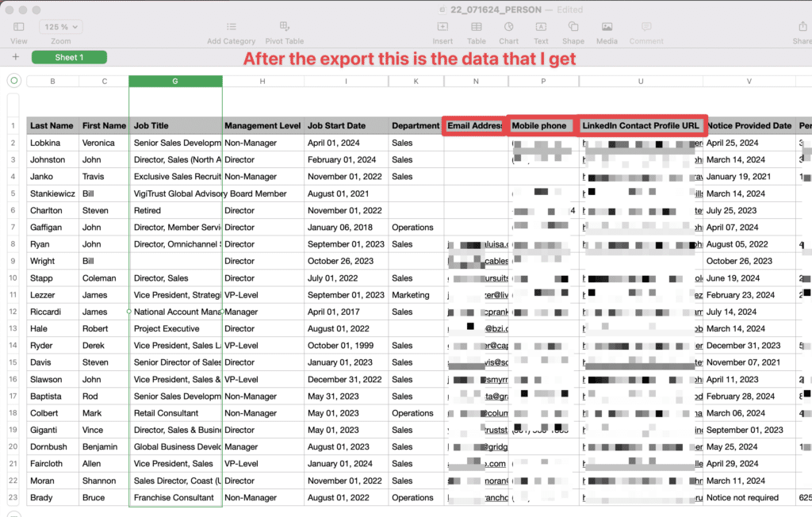Select the January 06, 2018 date cell

coord(347,228)
